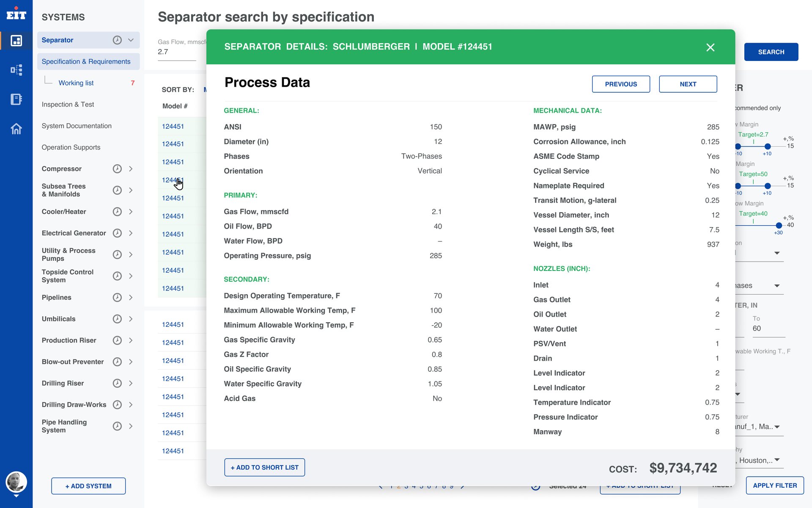Click clock icon beside Drilling Draw-Works
This screenshot has height=508, width=812.
117,405
